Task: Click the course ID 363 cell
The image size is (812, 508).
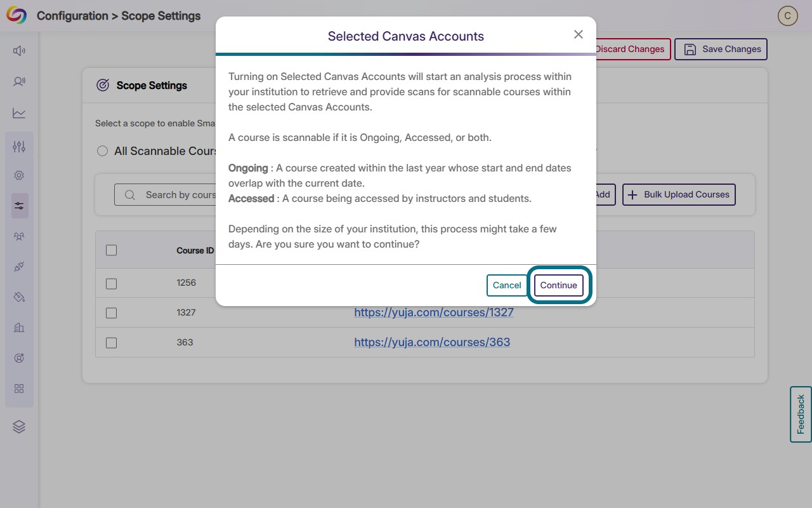Action: pyautogui.click(x=185, y=342)
